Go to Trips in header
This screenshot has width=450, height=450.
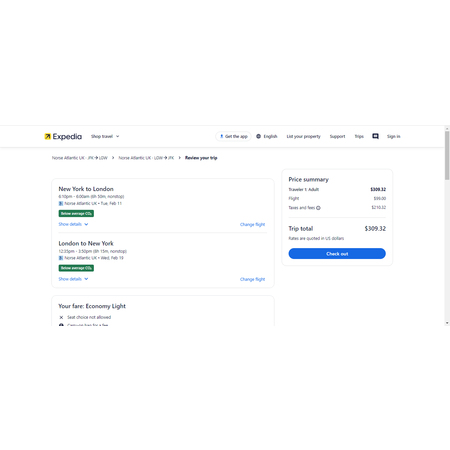click(x=359, y=136)
